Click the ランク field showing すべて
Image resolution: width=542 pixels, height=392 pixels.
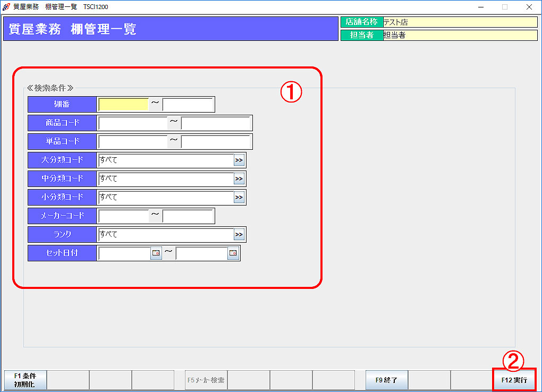[166, 234]
